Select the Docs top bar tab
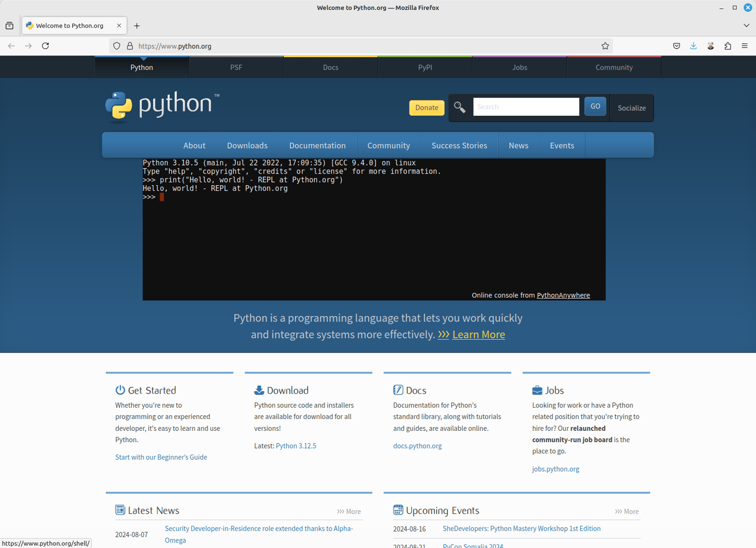This screenshot has height=548, width=756. 331,67
